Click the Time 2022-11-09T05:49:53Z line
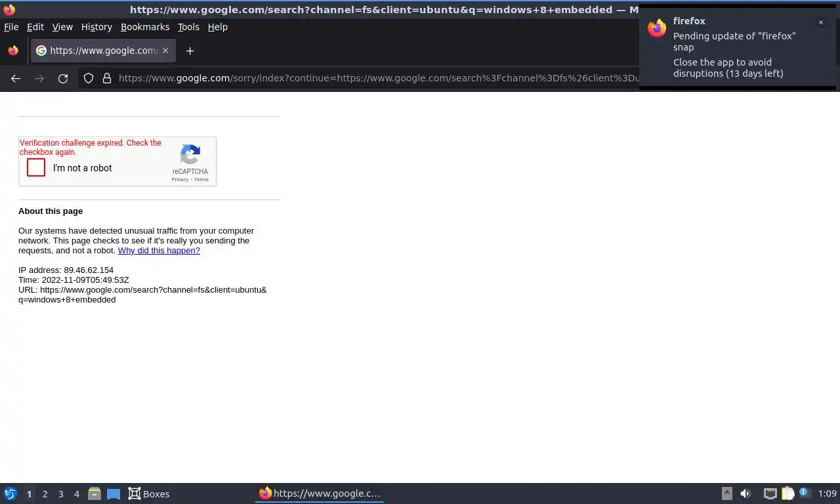 (73, 280)
